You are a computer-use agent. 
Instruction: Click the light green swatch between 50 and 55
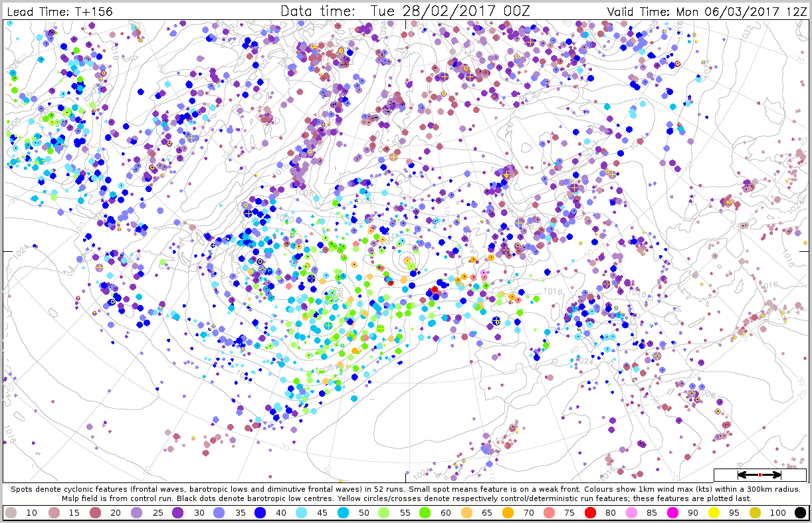(385, 512)
